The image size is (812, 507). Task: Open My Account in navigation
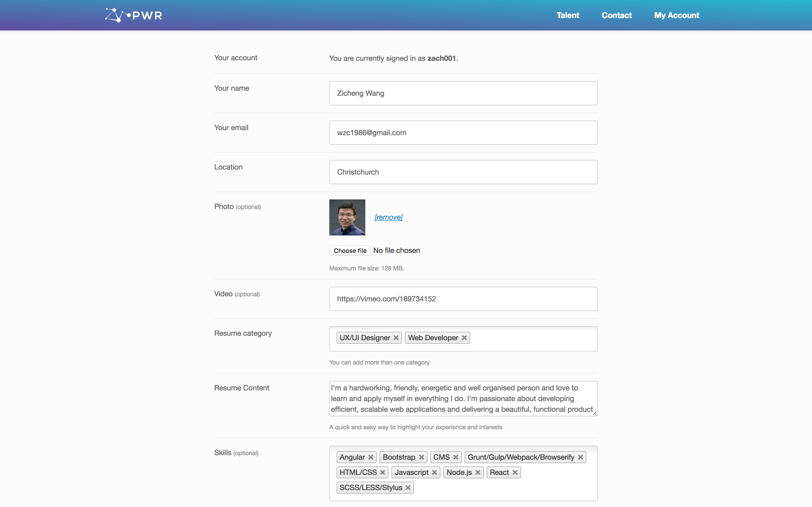pyautogui.click(x=676, y=15)
